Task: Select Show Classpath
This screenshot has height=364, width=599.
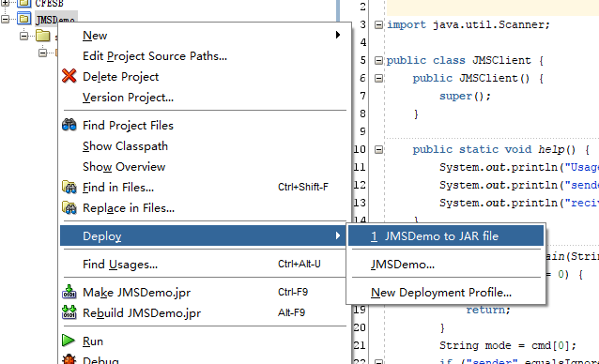Action: point(206,145)
